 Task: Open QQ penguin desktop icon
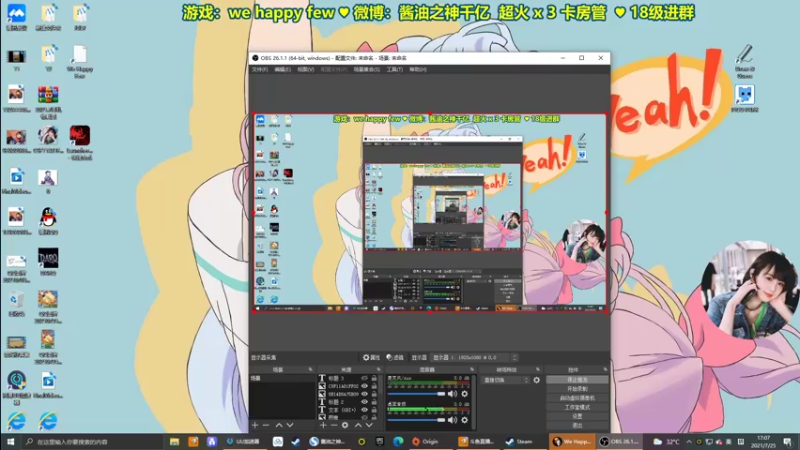pos(48,221)
